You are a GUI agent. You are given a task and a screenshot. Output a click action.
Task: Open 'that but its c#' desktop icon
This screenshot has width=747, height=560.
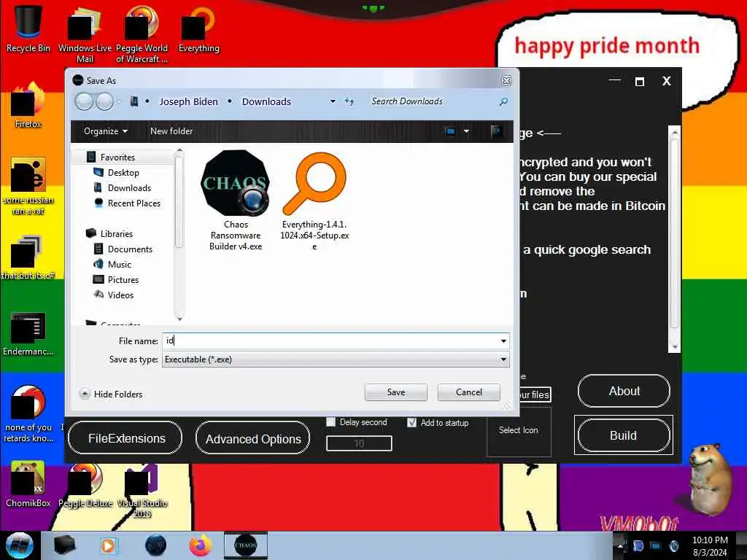28,257
